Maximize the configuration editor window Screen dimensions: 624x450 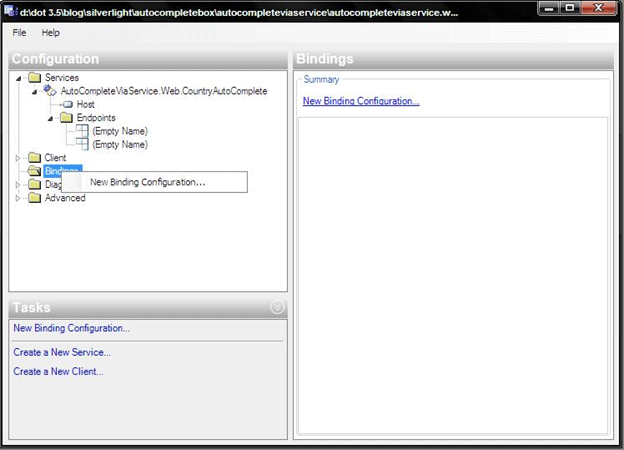click(570, 8)
